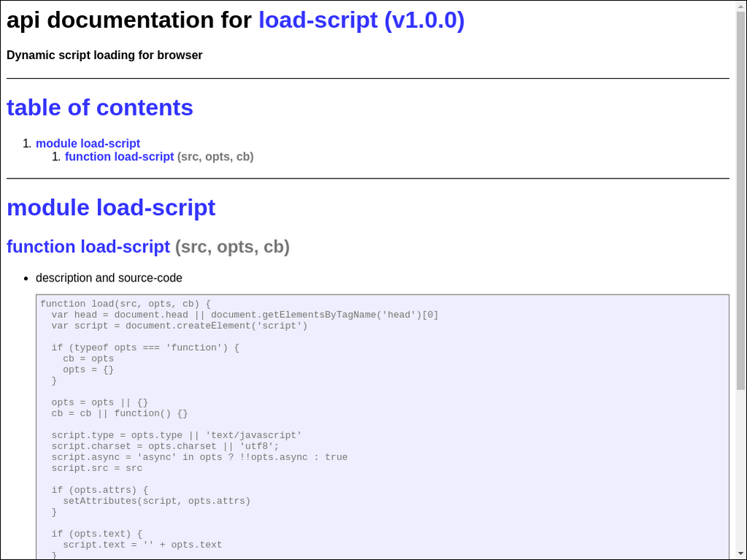The width and height of the screenshot is (747, 560).
Task: Open module load-script in the contents list
Action: pos(88,144)
